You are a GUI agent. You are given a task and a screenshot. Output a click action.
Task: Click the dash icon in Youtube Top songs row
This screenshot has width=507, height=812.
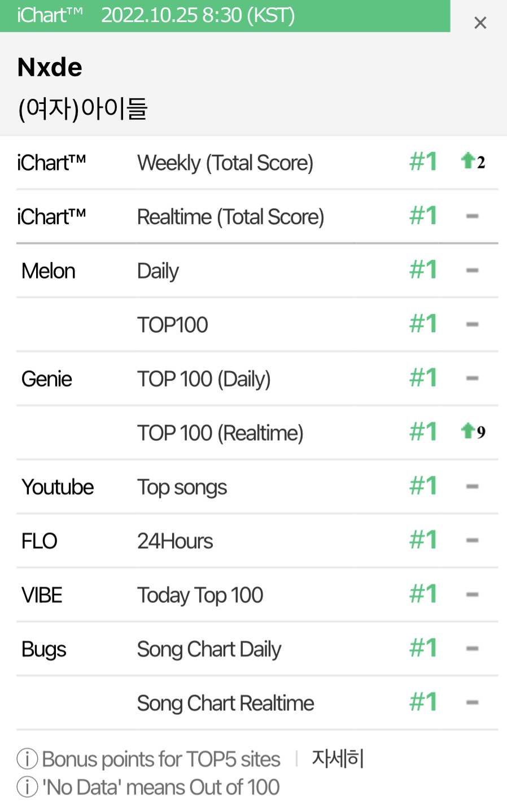pyautogui.click(x=473, y=486)
